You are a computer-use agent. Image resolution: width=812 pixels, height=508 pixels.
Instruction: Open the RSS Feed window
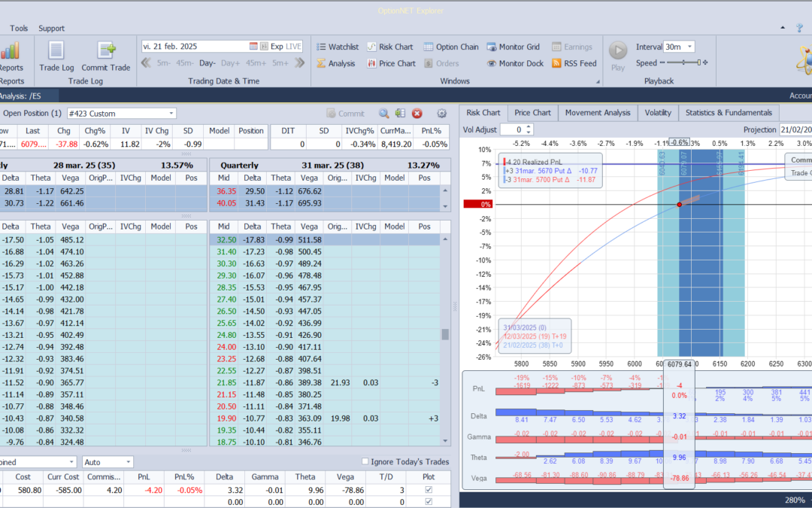coord(574,63)
